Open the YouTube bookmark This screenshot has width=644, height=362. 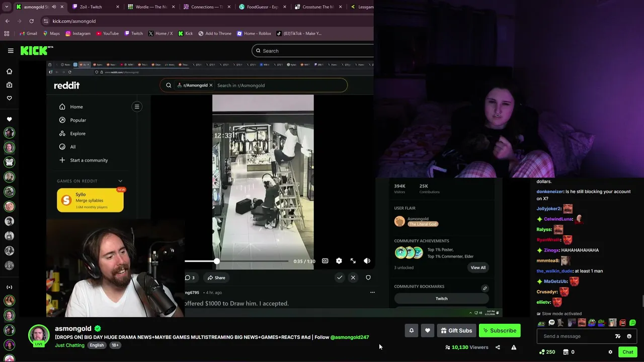click(107, 33)
